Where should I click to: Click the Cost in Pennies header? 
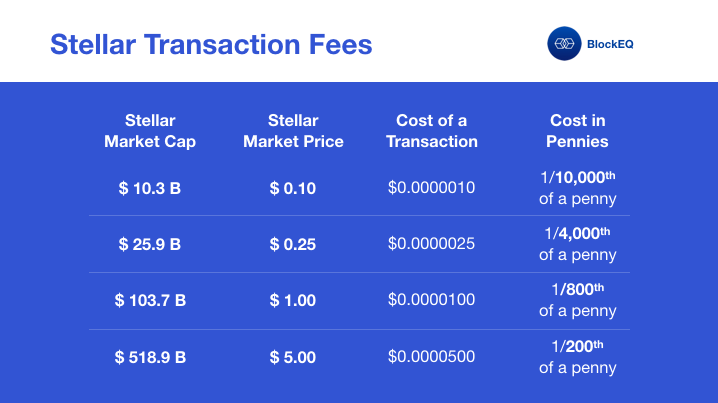pyautogui.click(x=577, y=131)
